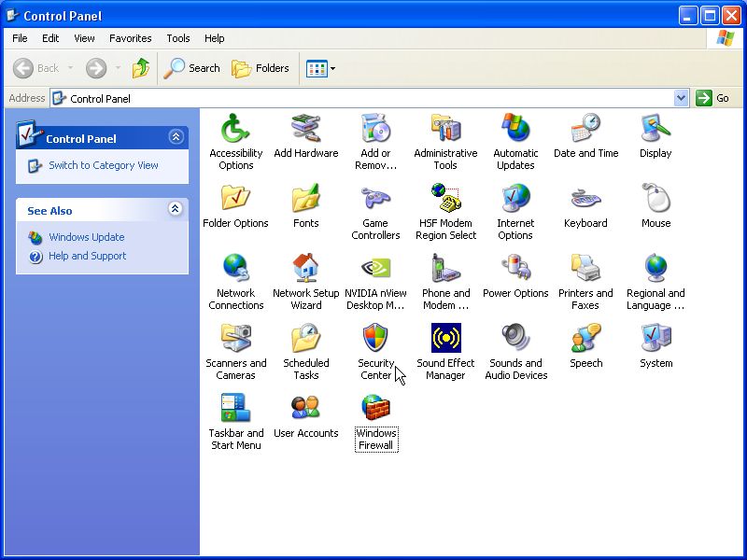
Task: Open the Tools menu
Action: 177,38
